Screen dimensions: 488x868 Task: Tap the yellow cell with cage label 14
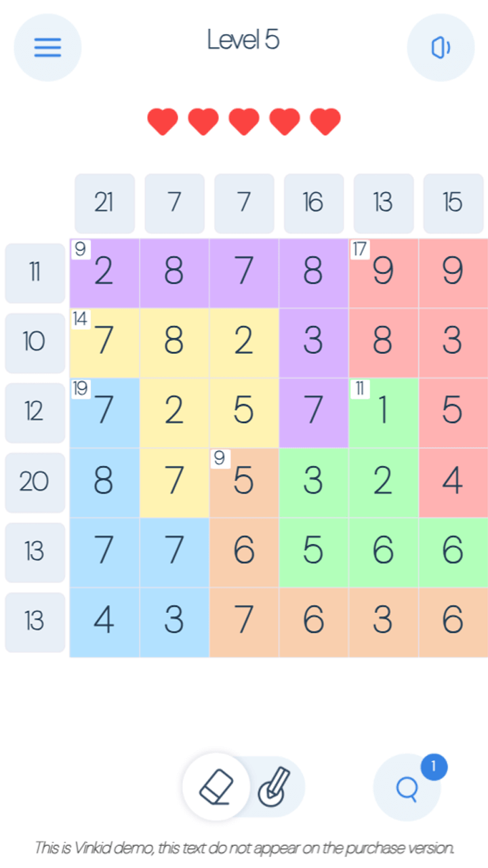[104, 342]
